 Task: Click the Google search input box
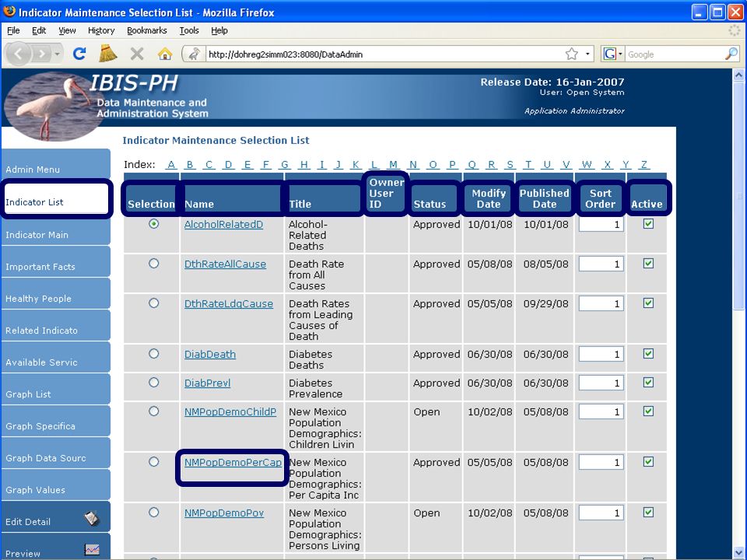[x=675, y=54]
